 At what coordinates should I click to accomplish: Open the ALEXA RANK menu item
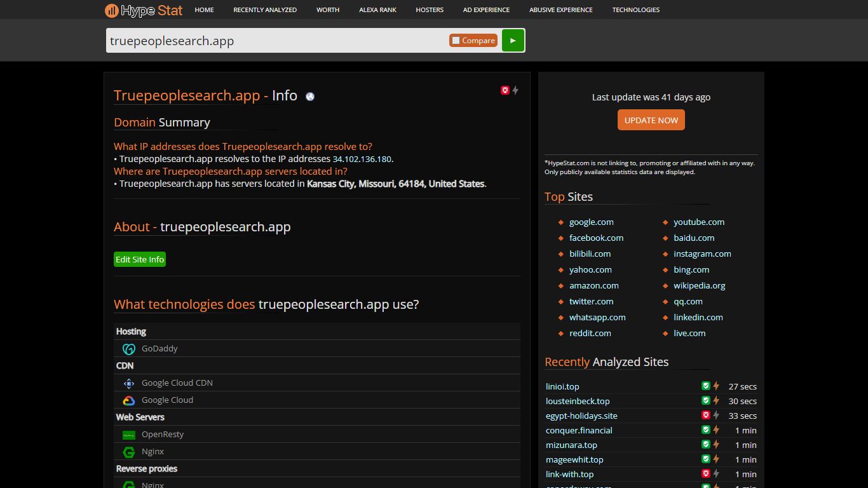coord(377,10)
